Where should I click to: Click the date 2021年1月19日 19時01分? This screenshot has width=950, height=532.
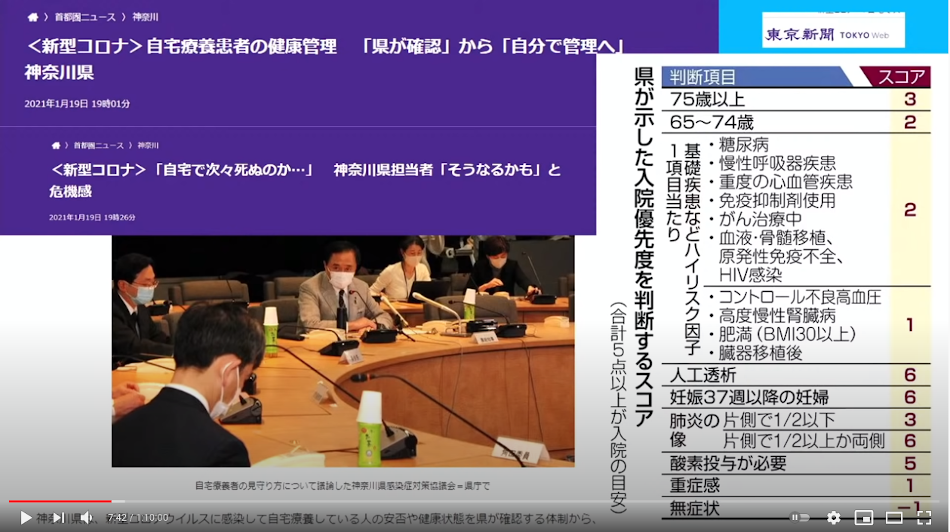[x=77, y=104]
